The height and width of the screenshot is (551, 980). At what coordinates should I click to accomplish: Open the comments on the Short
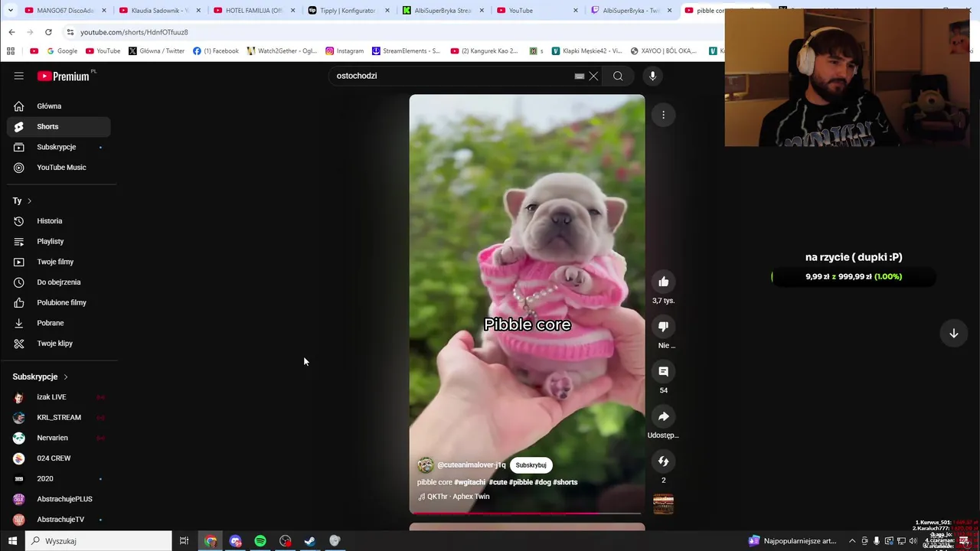coord(664,372)
